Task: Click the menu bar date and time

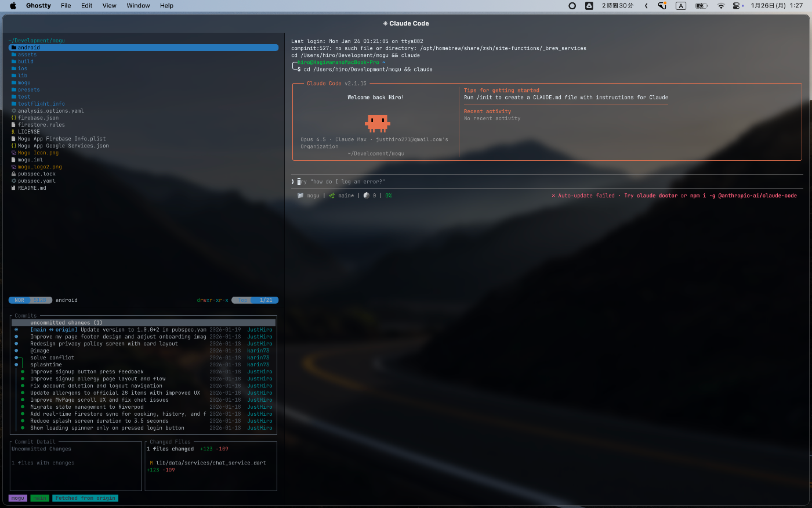Action: pos(777,6)
